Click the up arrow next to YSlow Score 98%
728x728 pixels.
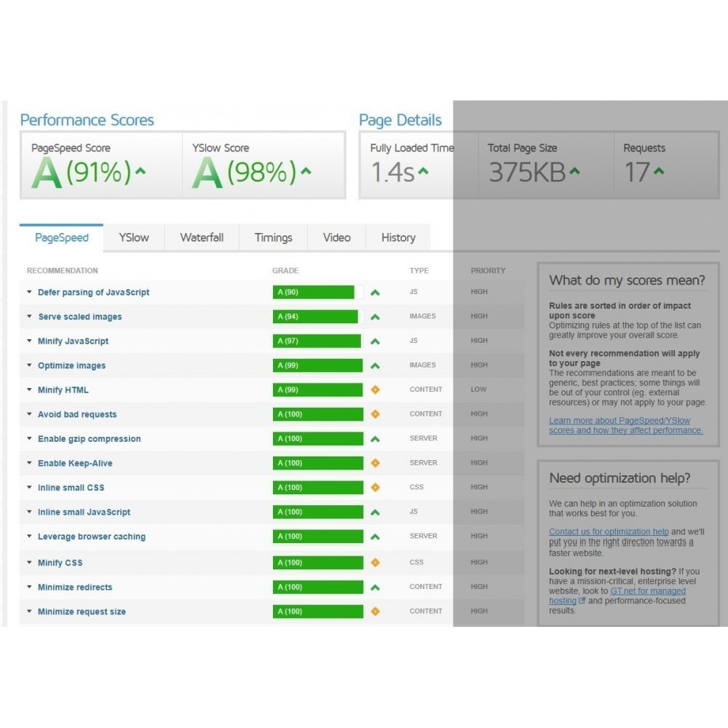pos(306,171)
